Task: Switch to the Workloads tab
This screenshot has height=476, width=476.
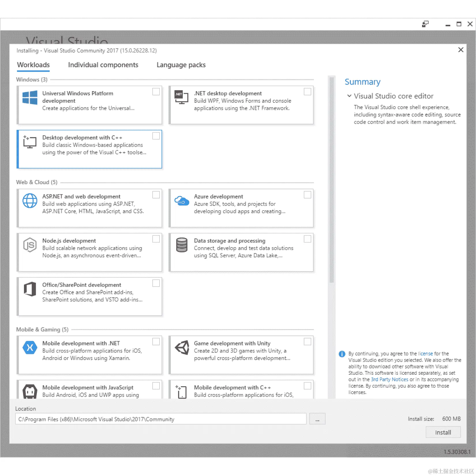Action: tap(33, 65)
